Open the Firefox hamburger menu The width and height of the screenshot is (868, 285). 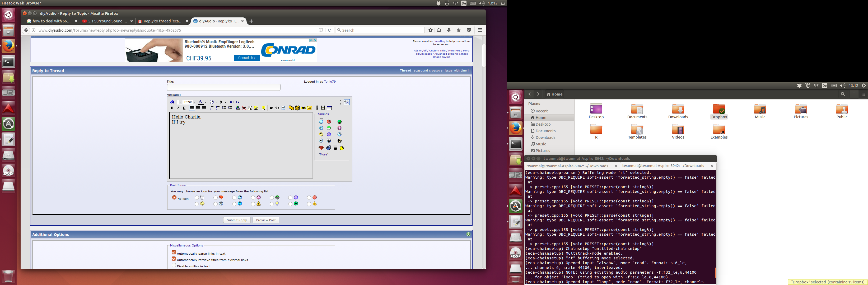(480, 30)
